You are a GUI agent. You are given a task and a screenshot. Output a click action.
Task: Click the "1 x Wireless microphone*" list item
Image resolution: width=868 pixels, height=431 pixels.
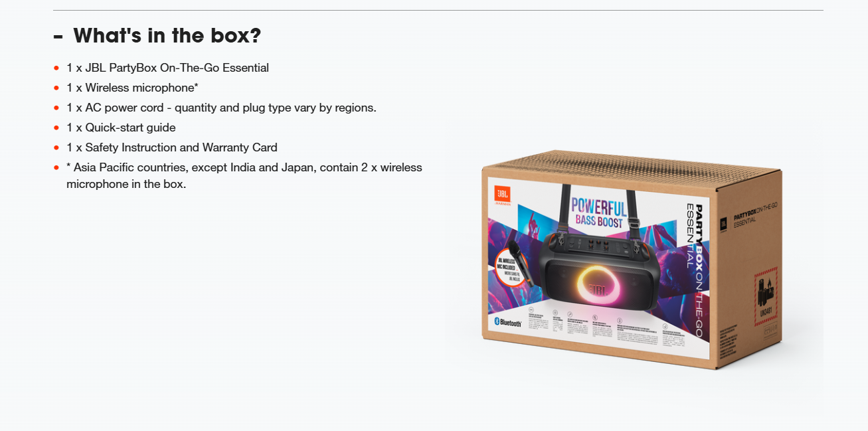pyautogui.click(x=132, y=88)
